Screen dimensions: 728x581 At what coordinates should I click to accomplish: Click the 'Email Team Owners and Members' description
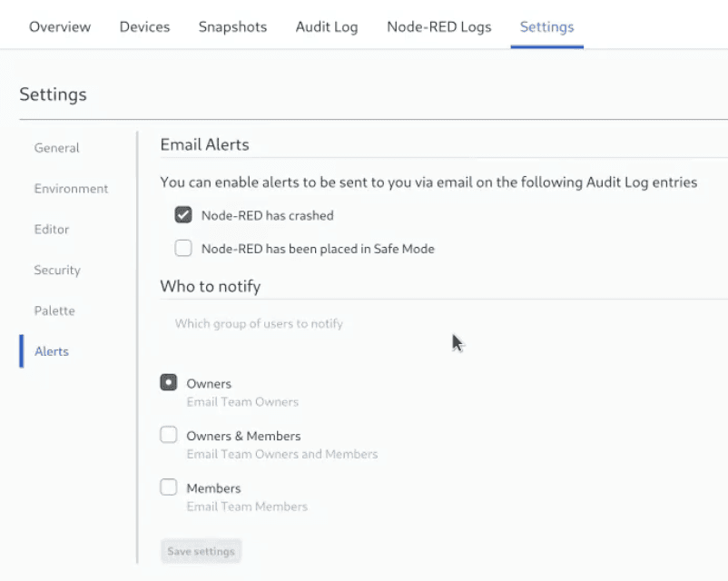tap(281, 454)
